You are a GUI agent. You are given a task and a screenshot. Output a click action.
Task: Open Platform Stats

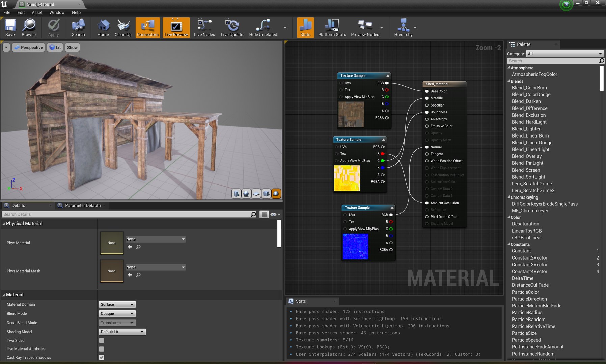(332, 28)
